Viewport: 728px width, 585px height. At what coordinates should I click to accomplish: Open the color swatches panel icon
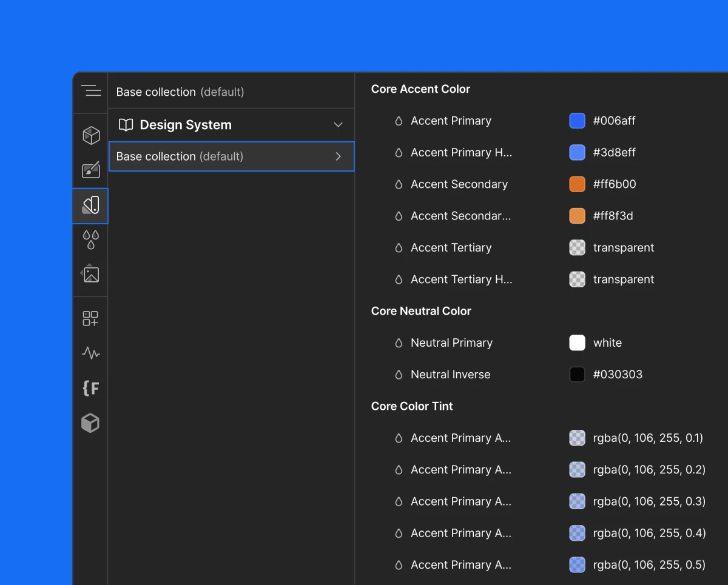pos(90,206)
